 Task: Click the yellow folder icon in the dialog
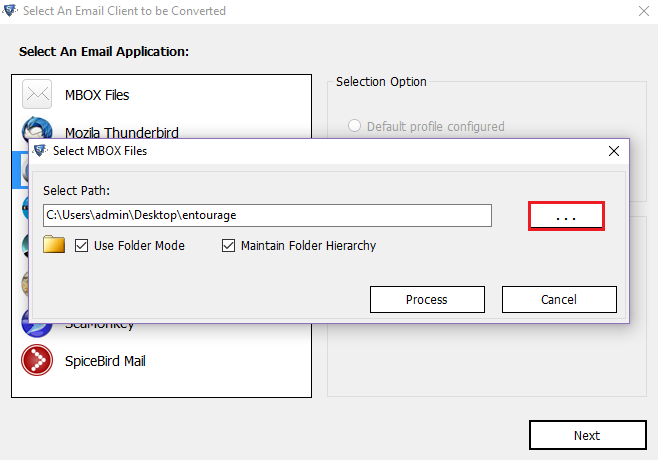54,244
